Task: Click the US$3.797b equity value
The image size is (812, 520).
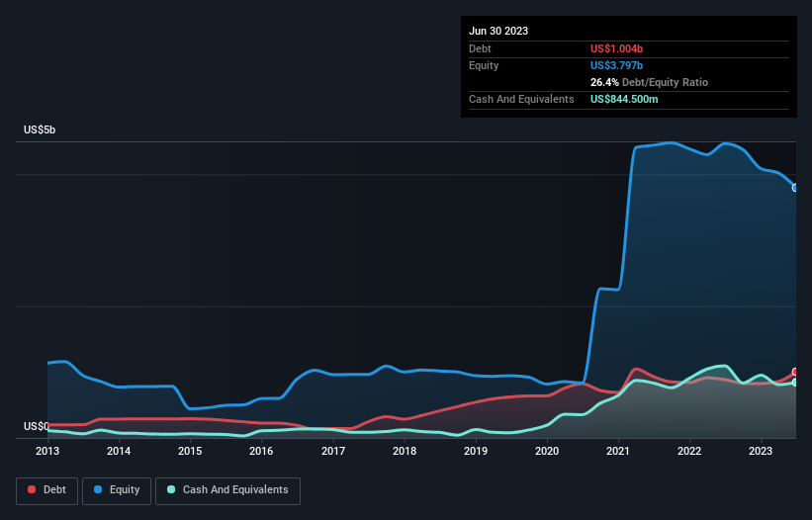Action: (x=616, y=65)
